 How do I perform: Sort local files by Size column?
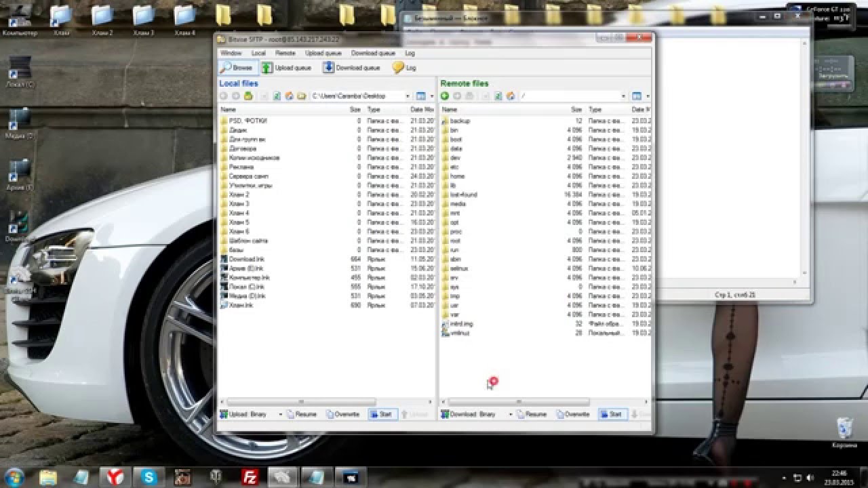(355, 109)
